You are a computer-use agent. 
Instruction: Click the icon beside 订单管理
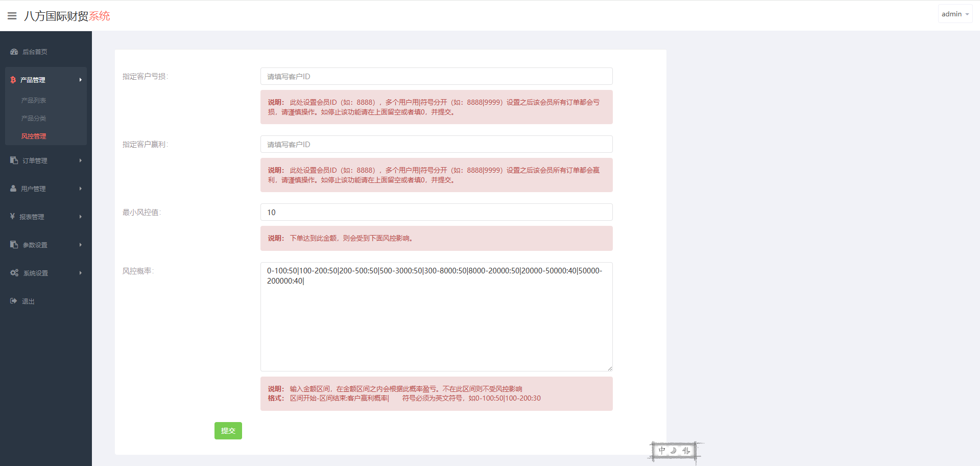[x=14, y=160]
